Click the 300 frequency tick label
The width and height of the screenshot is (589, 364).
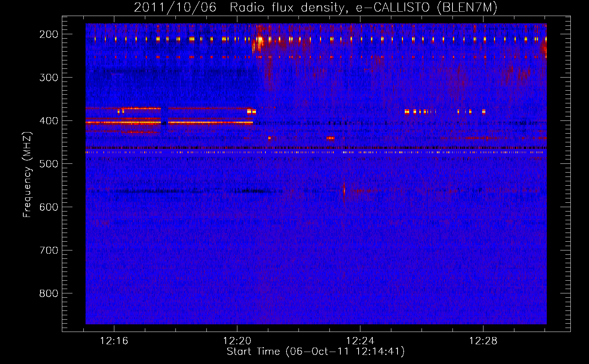tap(49, 78)
